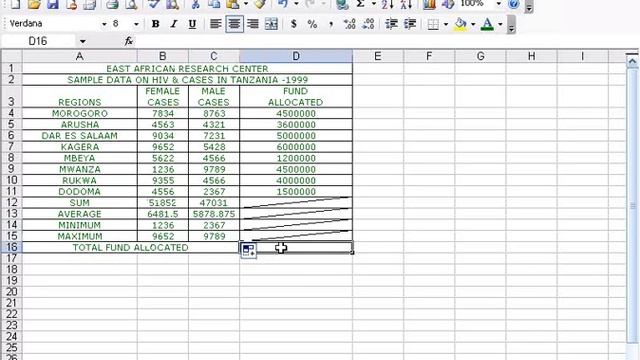The width and height of the screenshot is (640, 360).
Task: Apply Percent Style formatting
Action: pos(312,24)
